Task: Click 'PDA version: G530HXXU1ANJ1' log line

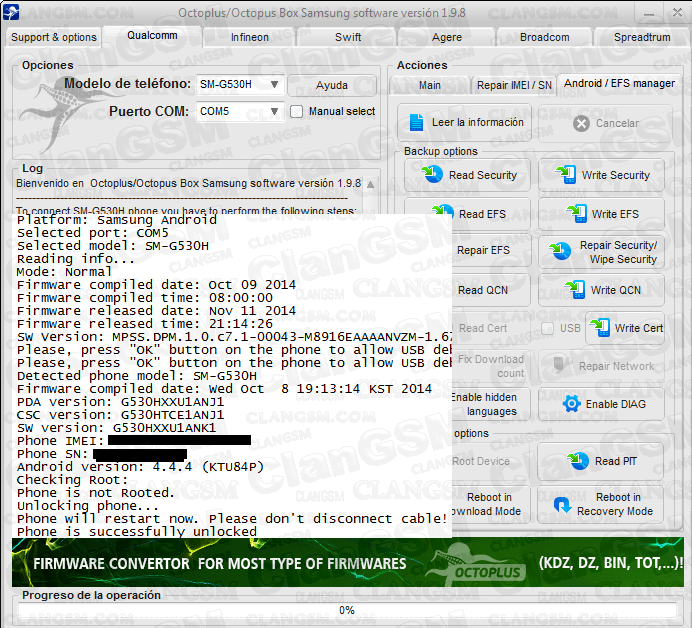Action: pos(120,402)
